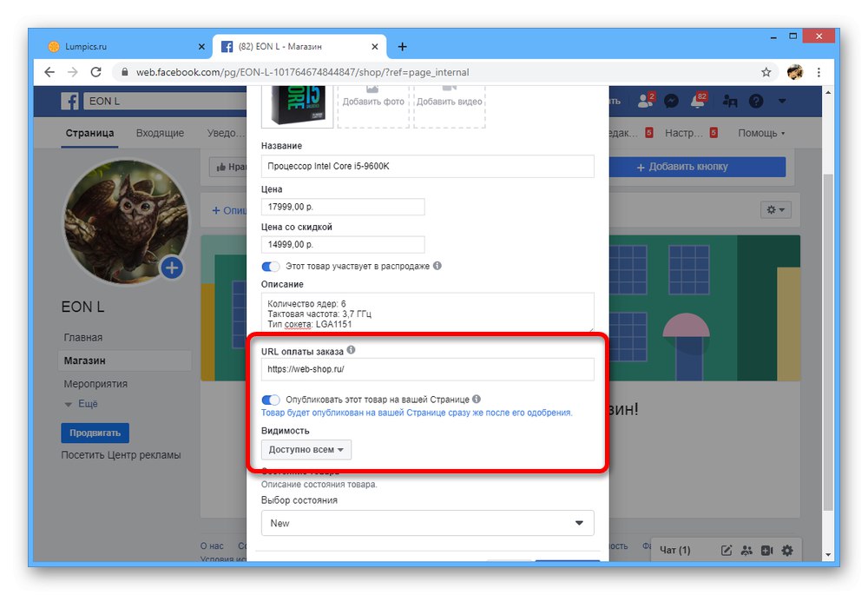Viewport: 868px width, 595px height.
Task: Select the Входящие tab
Action: coord(160,133)
